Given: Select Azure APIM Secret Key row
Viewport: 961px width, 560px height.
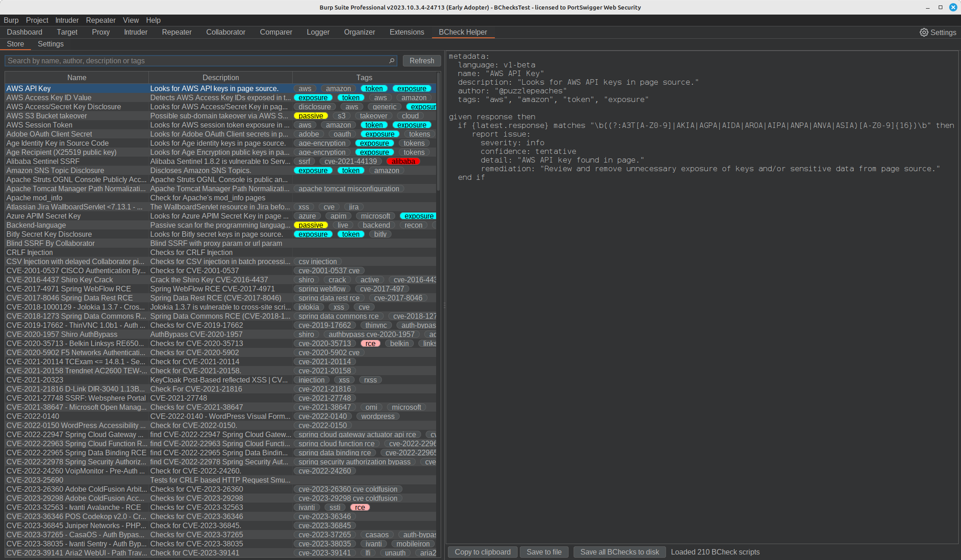Looking at the screenshot, I should 220,216.
